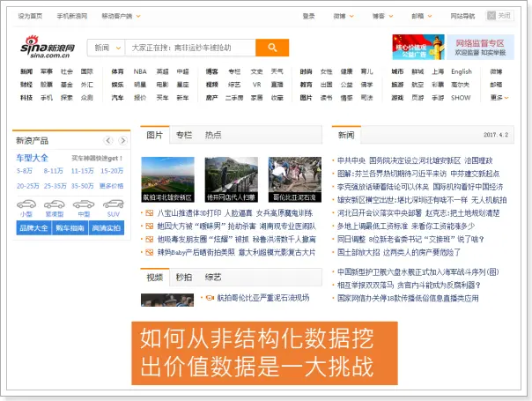Click the 高清实拍 blue button
Screen dimensions: 532x401
(107, 228)
